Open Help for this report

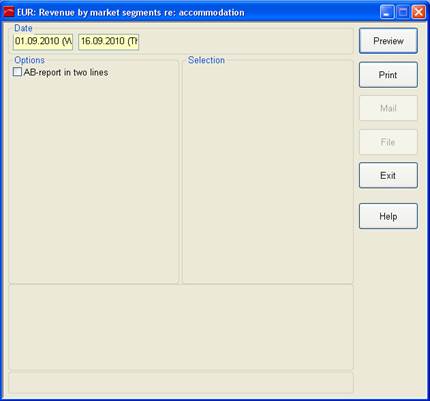pos(388,216)
